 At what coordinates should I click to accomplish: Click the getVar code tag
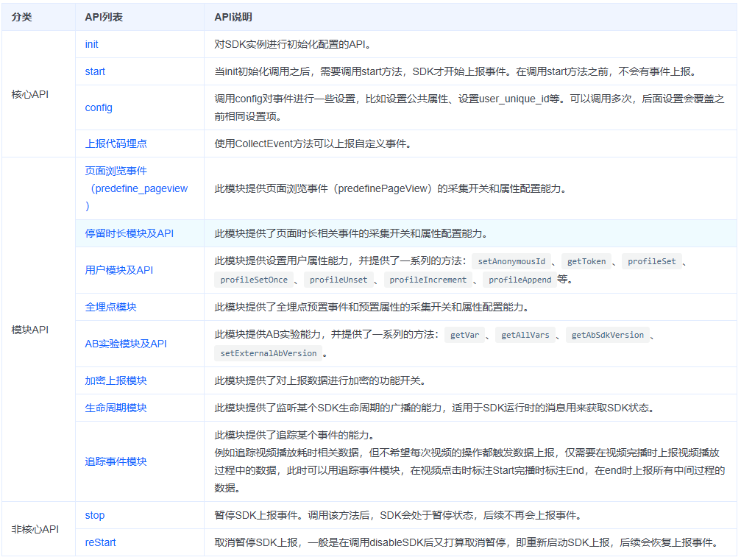pos(464,335)
